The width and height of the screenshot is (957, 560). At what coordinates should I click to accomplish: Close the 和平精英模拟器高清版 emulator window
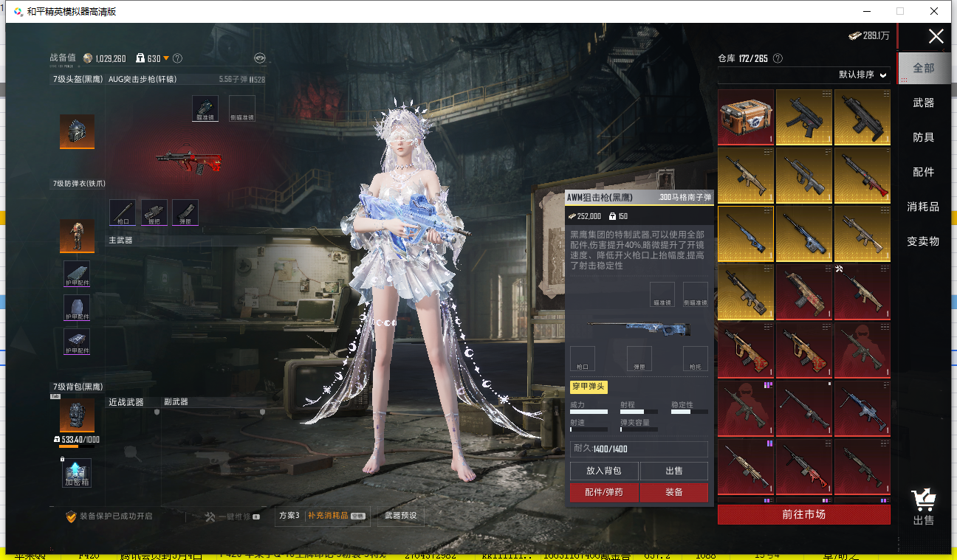click(x=934, y=11)
